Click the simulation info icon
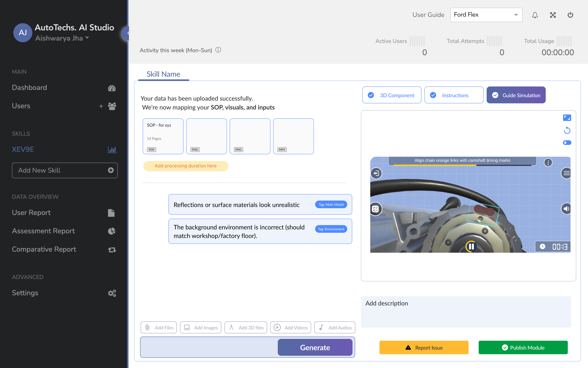This screenshot has height=368, width=588. coord(548,162)
